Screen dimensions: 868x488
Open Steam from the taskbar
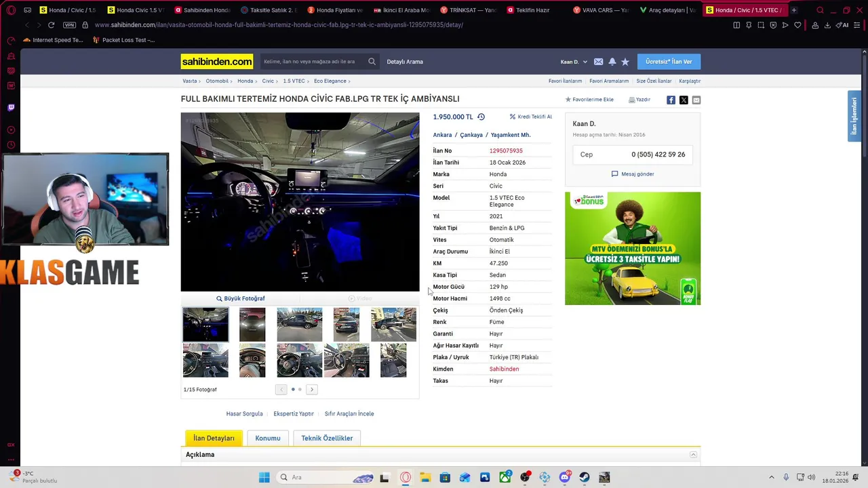[584, 477]
